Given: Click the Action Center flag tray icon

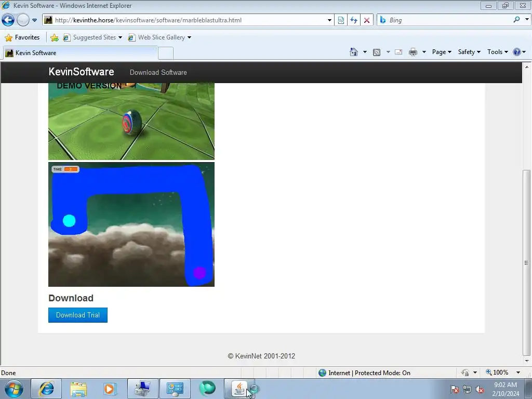Looking at the screenshot, I should 455,390.
